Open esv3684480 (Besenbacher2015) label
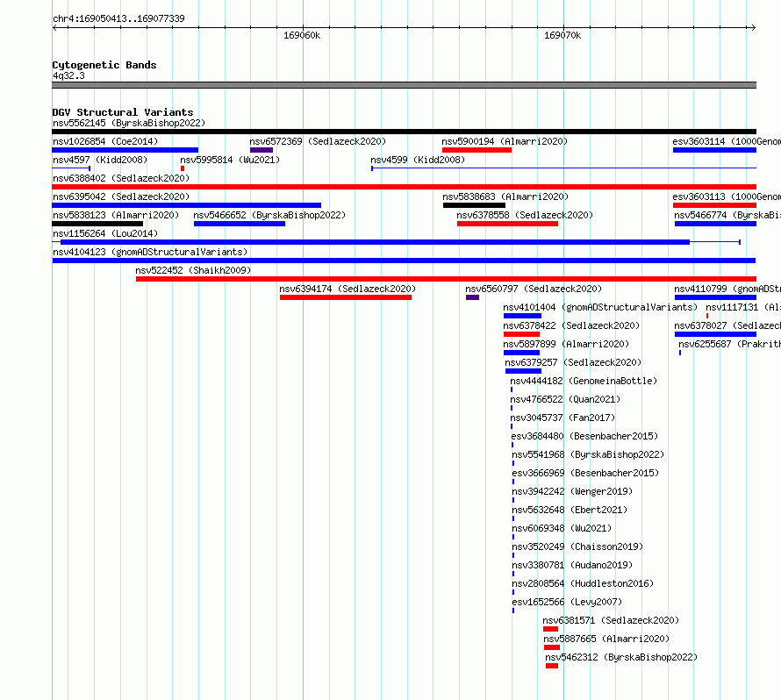The height and width of the screenshot is (700, 781). (584, 436)
